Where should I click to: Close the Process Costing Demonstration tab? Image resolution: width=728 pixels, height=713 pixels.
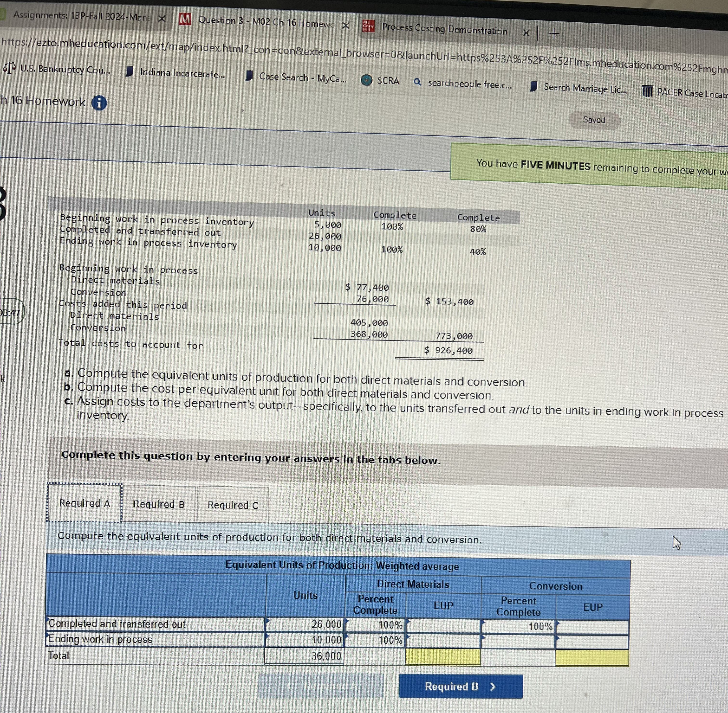pos(526,33)
